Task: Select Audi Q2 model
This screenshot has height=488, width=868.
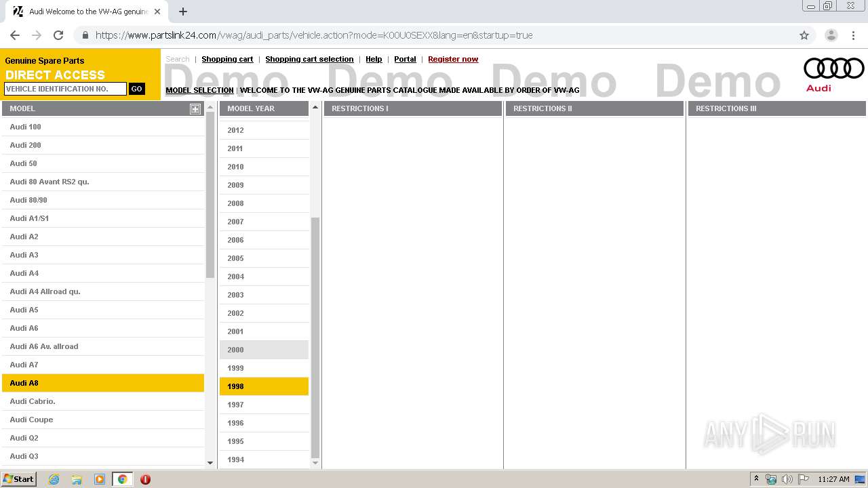Action: point(103,438)
